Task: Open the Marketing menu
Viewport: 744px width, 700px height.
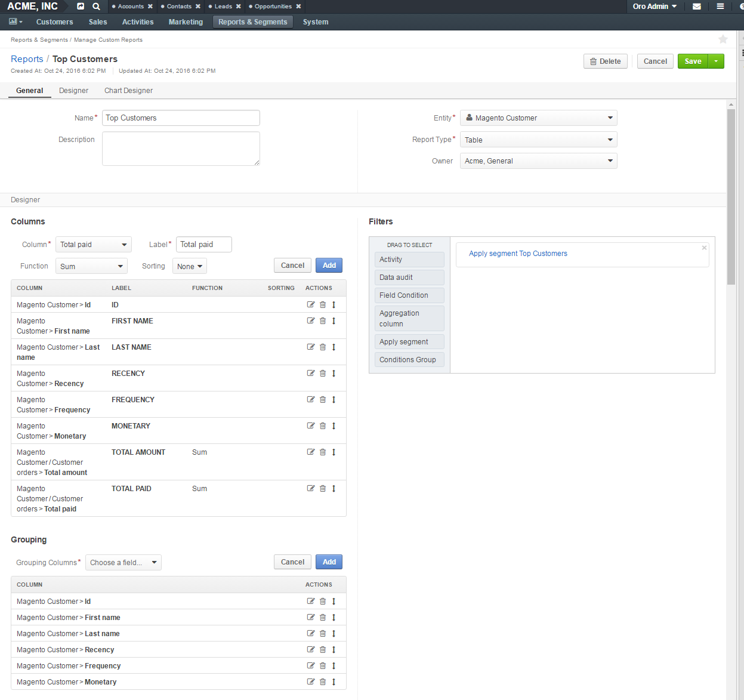Action: [x=186, y=22]
